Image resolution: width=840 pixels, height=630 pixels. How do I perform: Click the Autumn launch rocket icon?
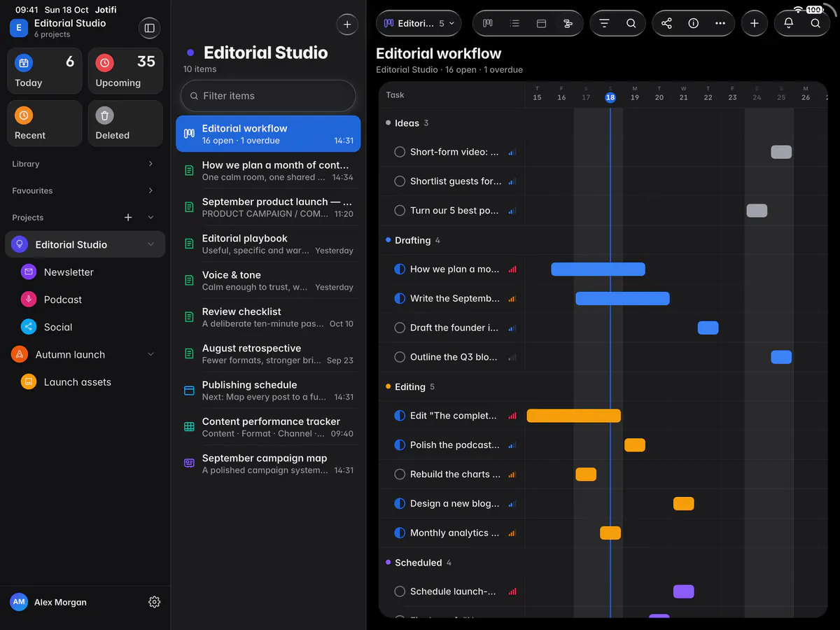pyautogui.click(x=20, y=354)
